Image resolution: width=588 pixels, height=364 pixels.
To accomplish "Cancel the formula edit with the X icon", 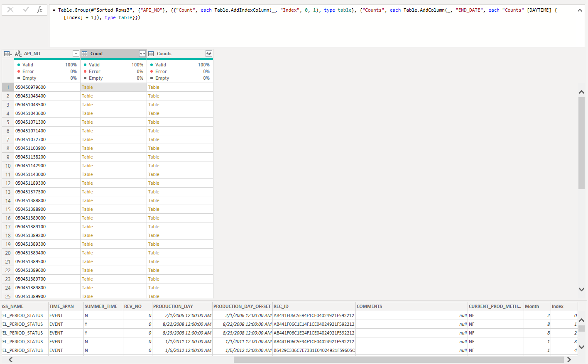I will coord(10,10).
